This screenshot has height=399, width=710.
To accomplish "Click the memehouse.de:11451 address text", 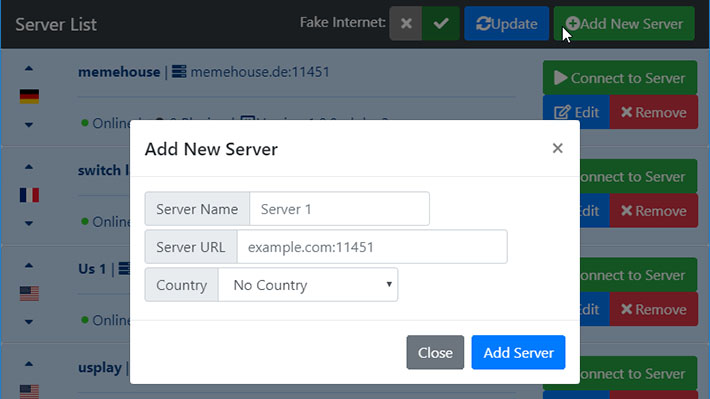I will click(260, 72).
